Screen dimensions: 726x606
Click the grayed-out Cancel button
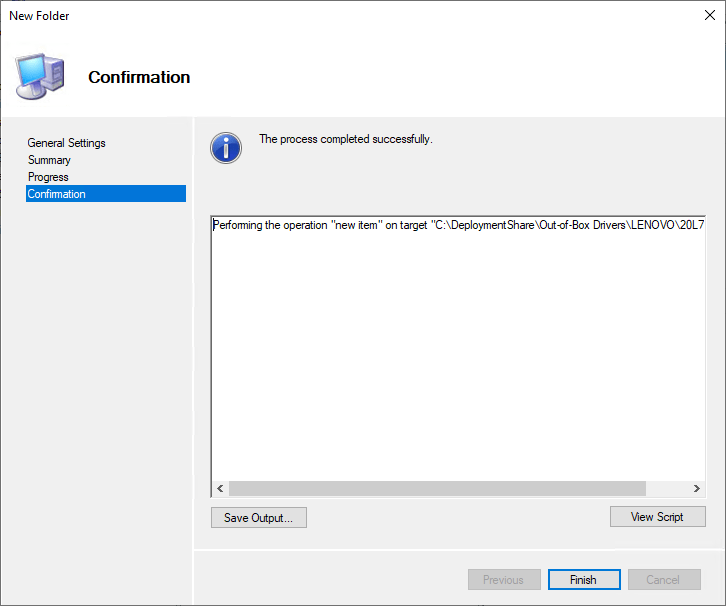click(x=663, y=580)
